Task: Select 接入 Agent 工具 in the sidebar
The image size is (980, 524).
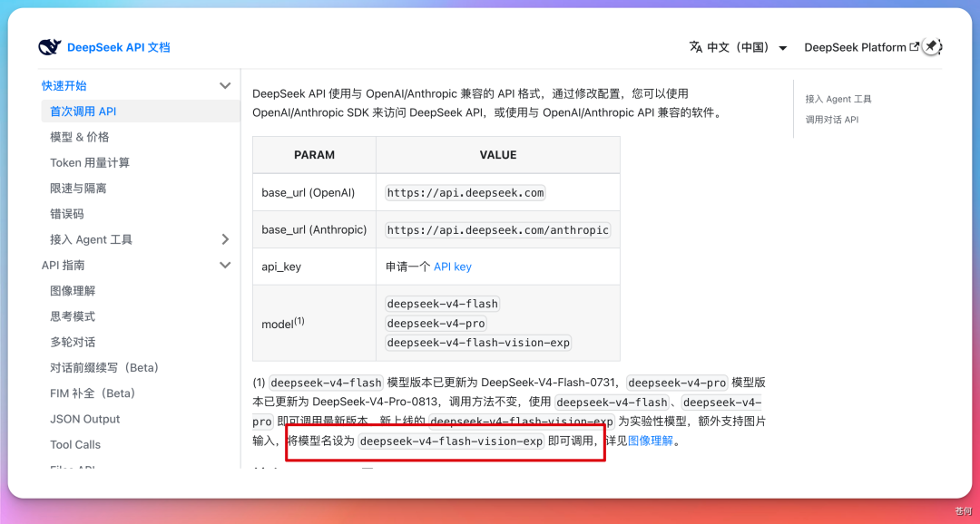Action: coord(92,239)
